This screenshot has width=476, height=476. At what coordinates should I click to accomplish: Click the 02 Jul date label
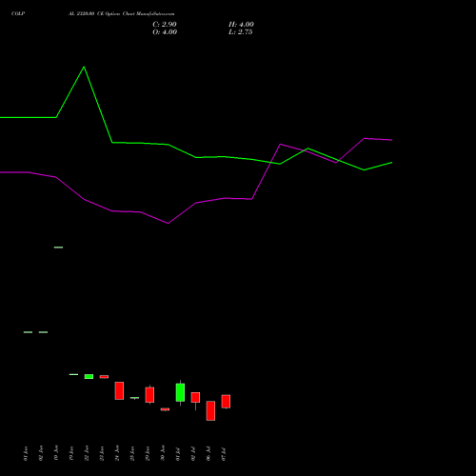click(x=193, y=454)
